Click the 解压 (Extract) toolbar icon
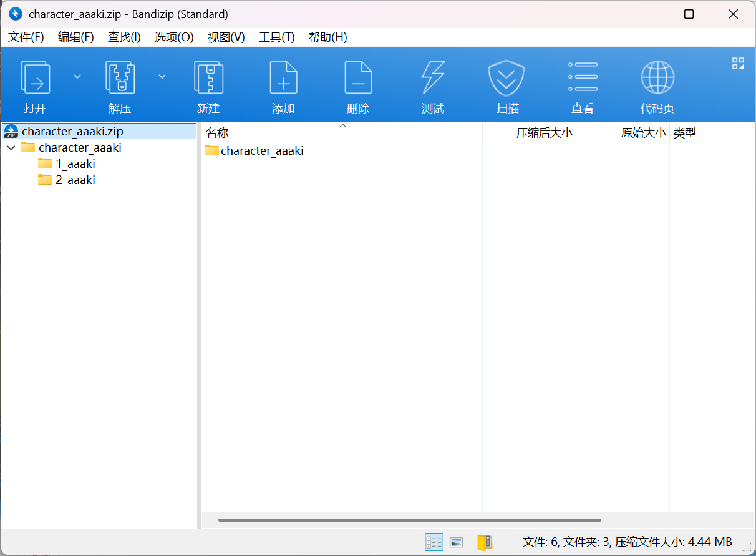Viewport: 756px width, 556px height. pos(120,77)
